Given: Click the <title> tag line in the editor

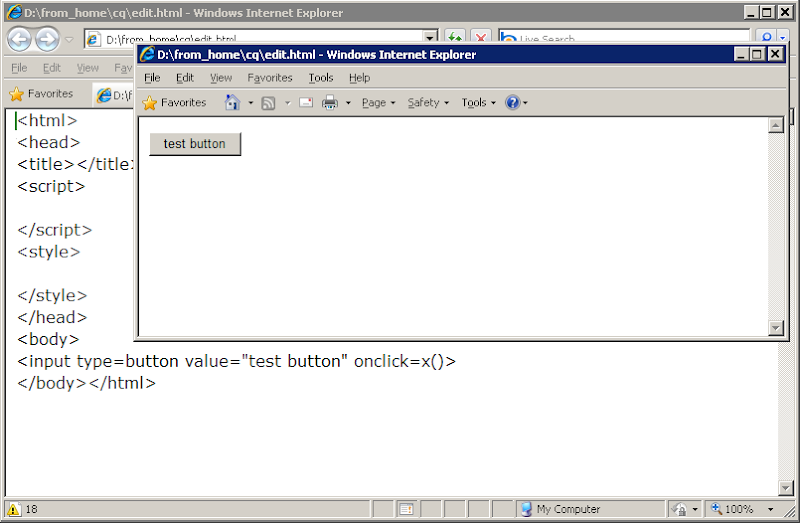Looking at the screenshot, I should click(x=75, y=164).
